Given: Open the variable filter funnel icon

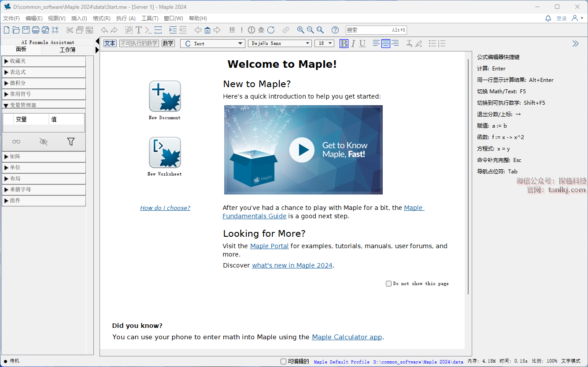Looking at the screenshot, I should [70, 142].
